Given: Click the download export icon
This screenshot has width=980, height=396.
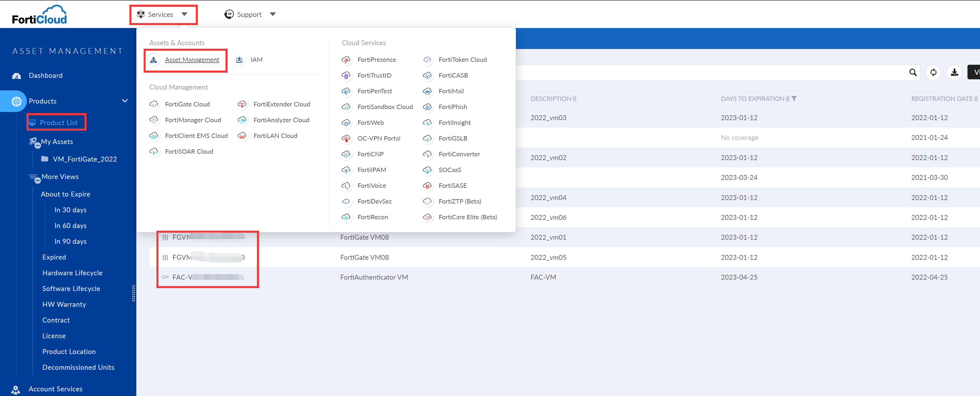Looking at the screenshot, I should coord(954,72).
